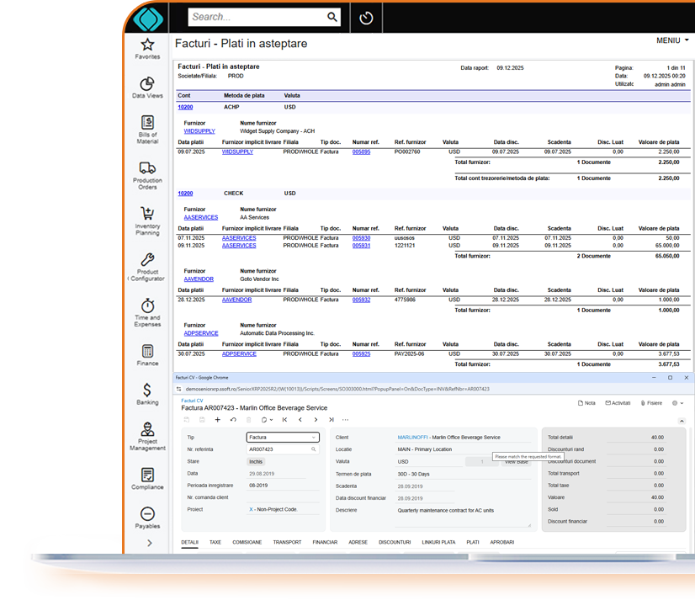The width and height of the screenshot is (695, 616).
Task: Open Favorites in the sidebar
Action: 147,48
